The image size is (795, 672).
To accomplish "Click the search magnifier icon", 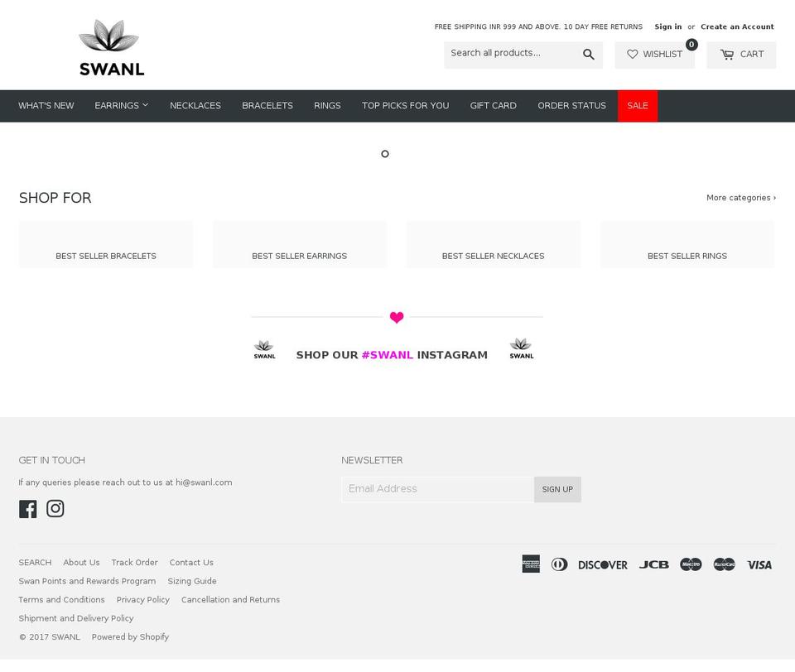I will click(x=588, y=55).
